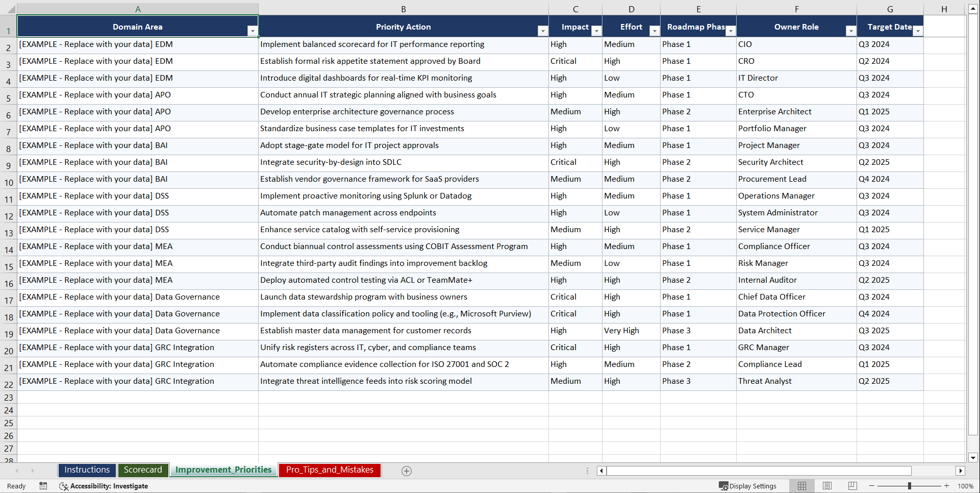Viewport: 980px width, 493px height.
Task: Click the macro recording icon near Ready
Action: (43, 486)
